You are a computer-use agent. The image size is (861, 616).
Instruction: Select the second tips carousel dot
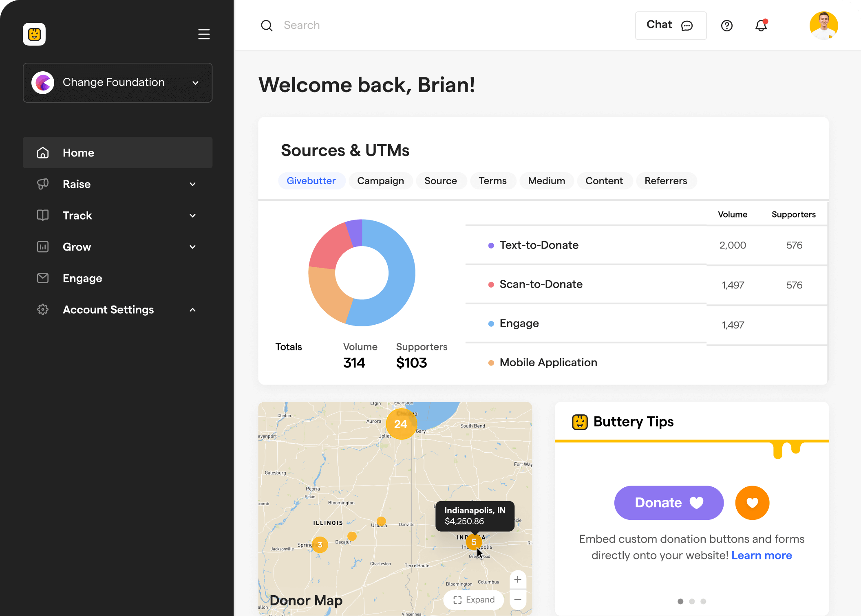tap(692, 601)
